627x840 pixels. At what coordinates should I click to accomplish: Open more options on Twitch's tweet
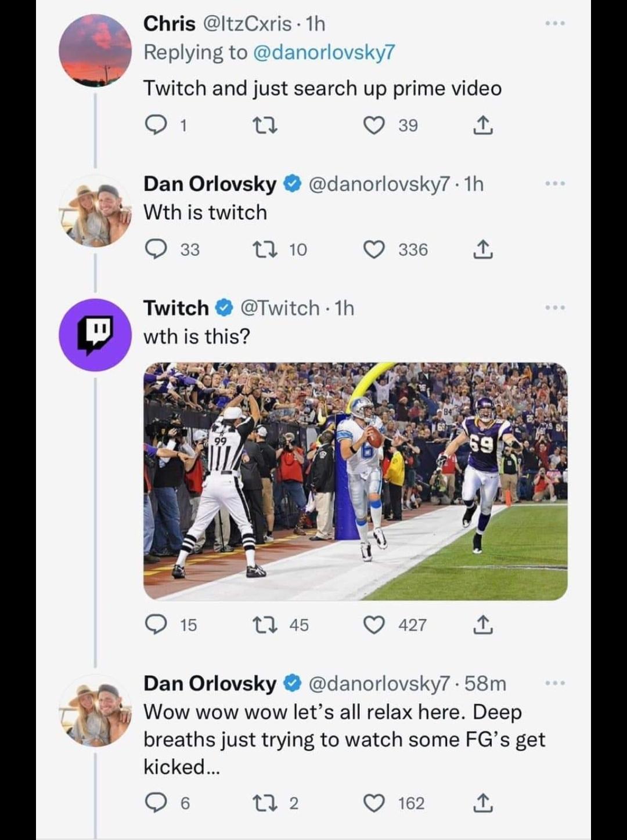click(x=555, y=307)
